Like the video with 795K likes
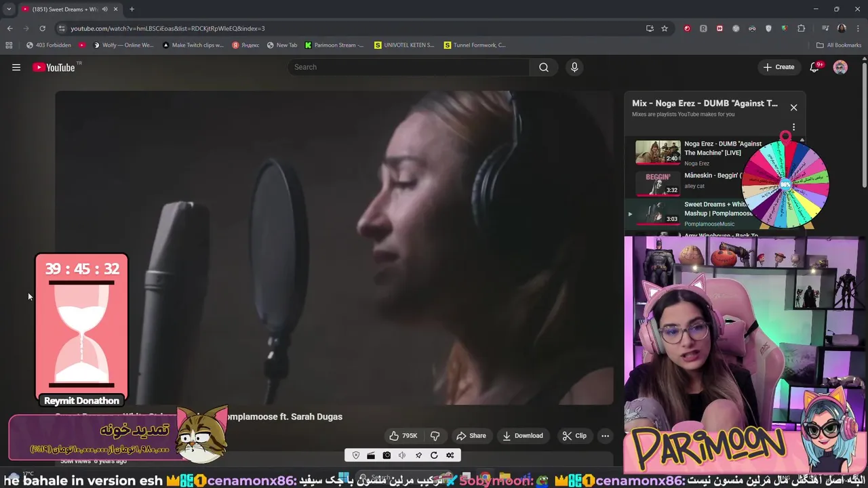The width and height of the screenshot is (868, 488). click(x=403, y=436)
